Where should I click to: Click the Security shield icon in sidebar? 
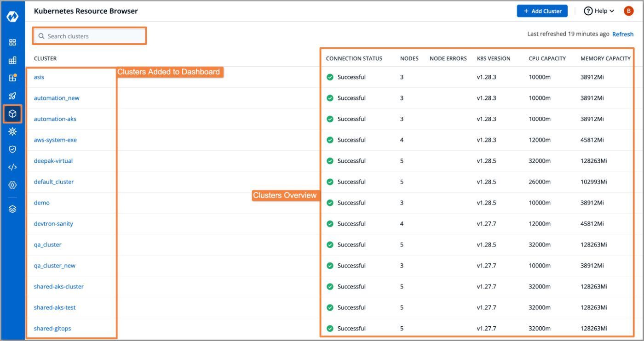tap(12, 149)
